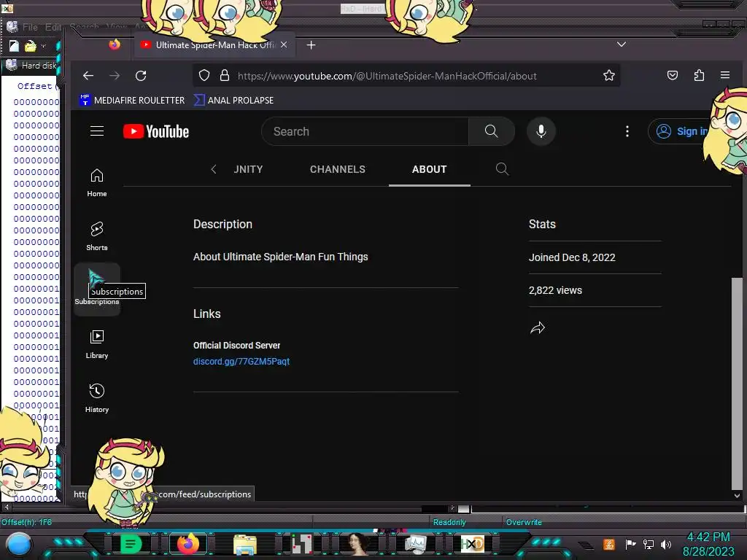Click the YouTube search magnifier button
This screenshot has width=747, height=560.
pyautogui.click(x=491, y=131)
